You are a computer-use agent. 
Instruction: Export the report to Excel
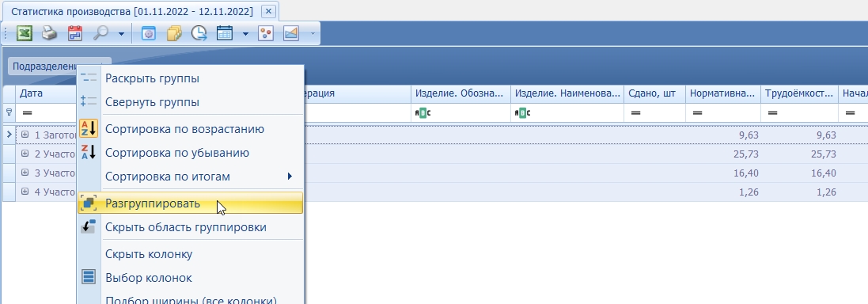coord(24,33)
